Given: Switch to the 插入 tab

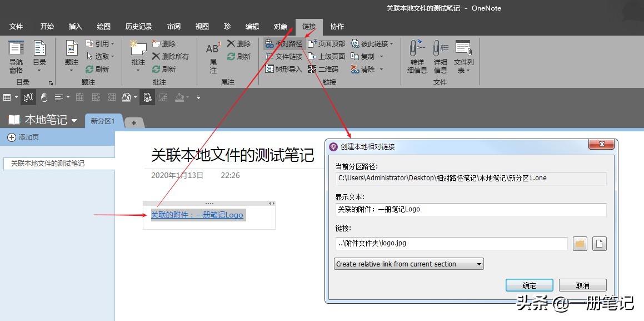Looking at the screenshot, I should pos(75,26).
